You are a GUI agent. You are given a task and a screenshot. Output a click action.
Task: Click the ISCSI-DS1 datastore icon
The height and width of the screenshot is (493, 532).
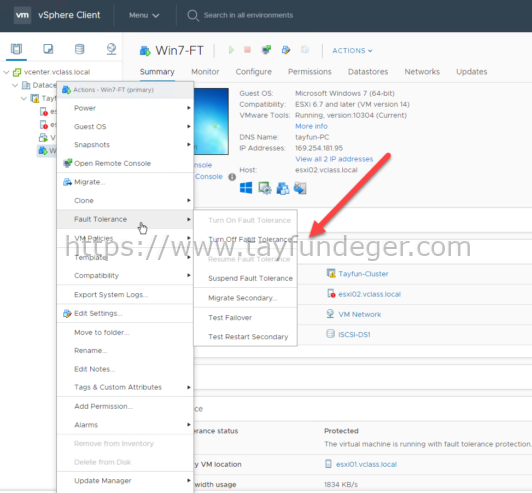[330, 334]
